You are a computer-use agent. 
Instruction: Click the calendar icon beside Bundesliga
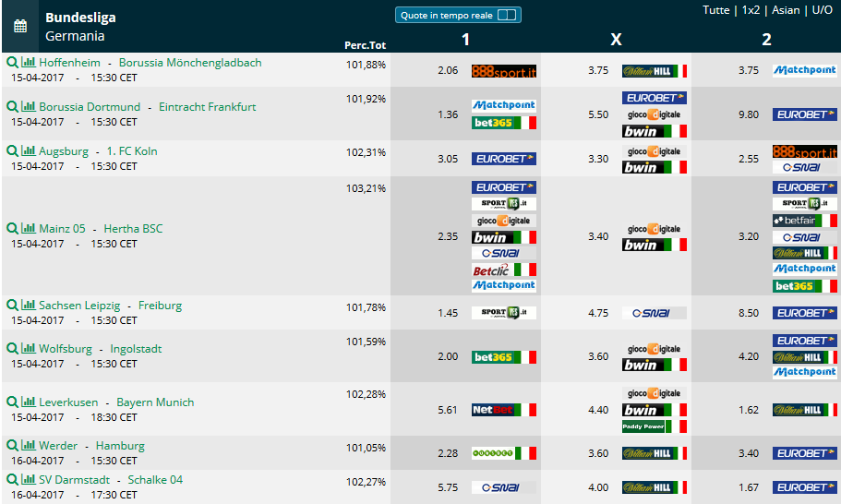coord(20,26)
